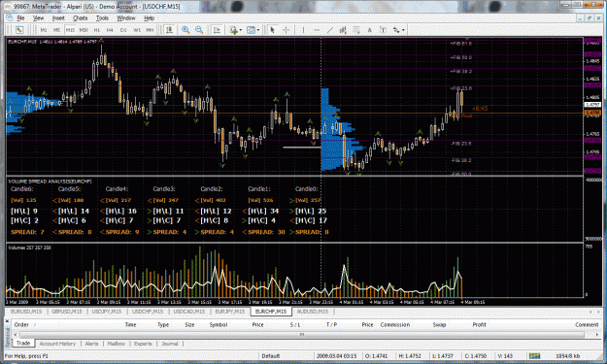Open the Account History terminal tab
The height and width of the screenshot is (364, 607).
pyautogui.click(x=57, y=344)
